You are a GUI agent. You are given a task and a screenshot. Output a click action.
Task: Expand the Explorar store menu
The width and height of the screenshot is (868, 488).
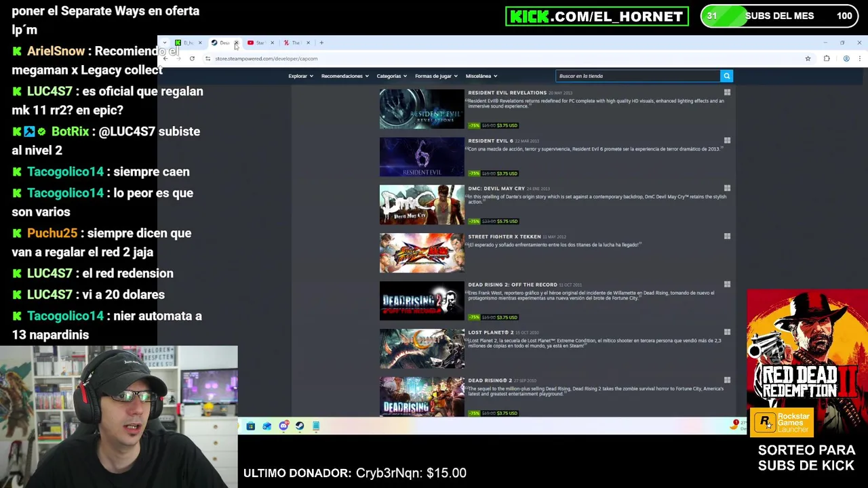300,76
